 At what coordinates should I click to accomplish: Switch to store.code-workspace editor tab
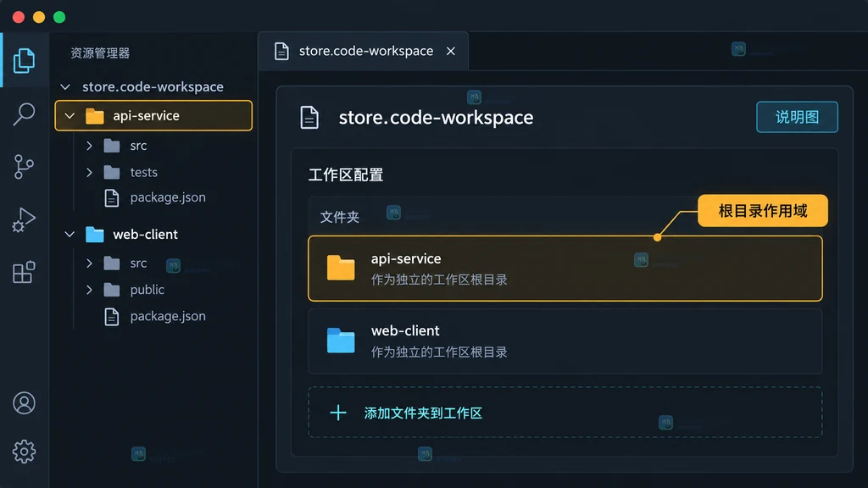(363, 51)
